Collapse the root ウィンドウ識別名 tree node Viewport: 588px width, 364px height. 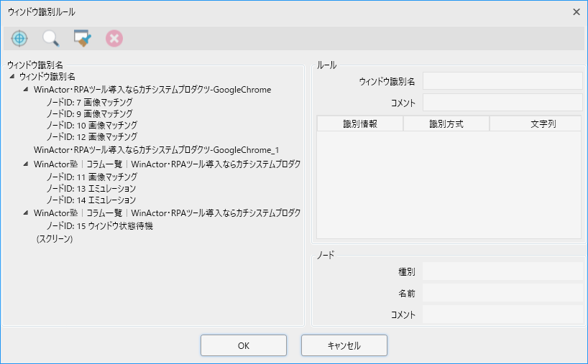pyautogui.click(x=13, y=77)
